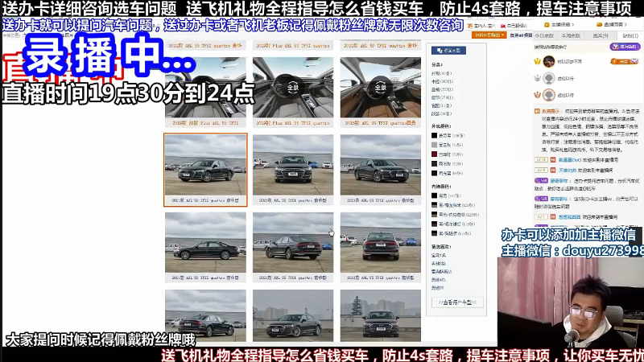Viewport: 644px width, 362px height.
Task: Filter photos by 外观 category
Action: (x=441, y=73)
